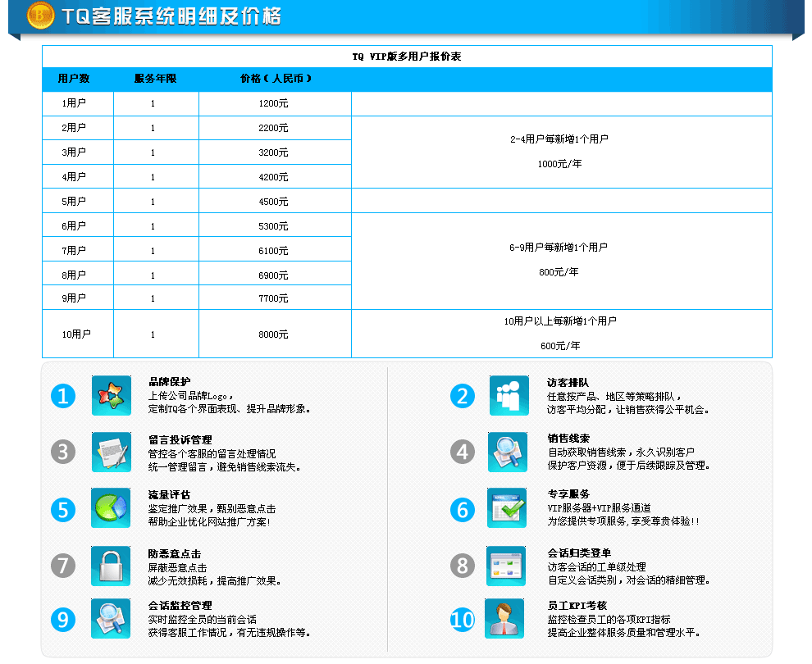Click the TQ VIP版多用户报价表 title row

407,57
